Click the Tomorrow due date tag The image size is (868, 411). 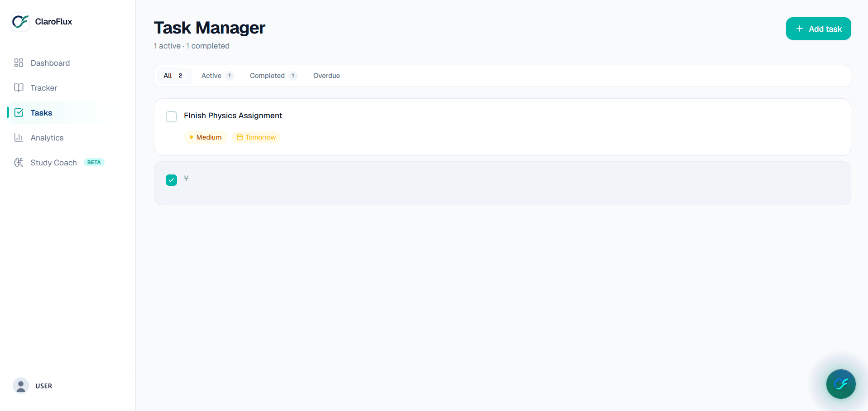pyautogui.click(x=256, y=137)
